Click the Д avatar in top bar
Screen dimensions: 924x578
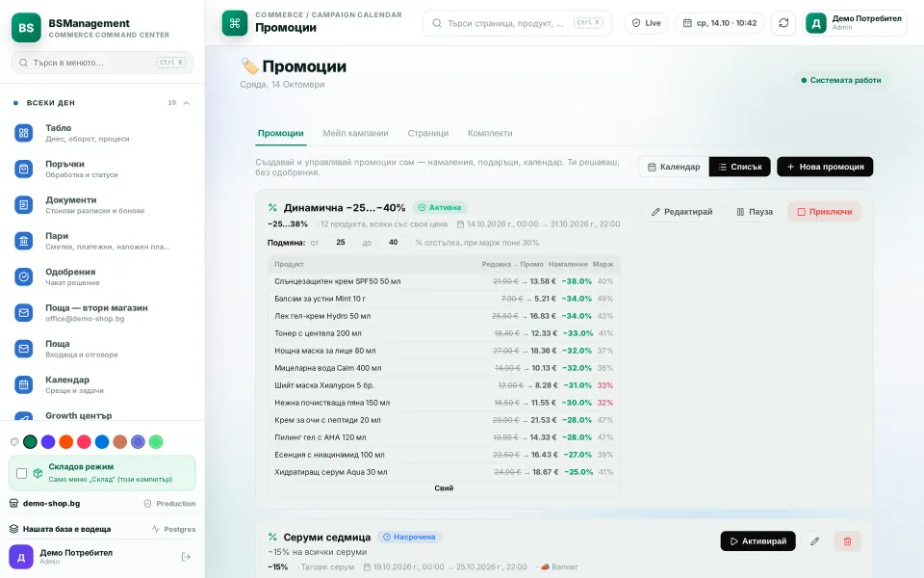tap(816, 23)
